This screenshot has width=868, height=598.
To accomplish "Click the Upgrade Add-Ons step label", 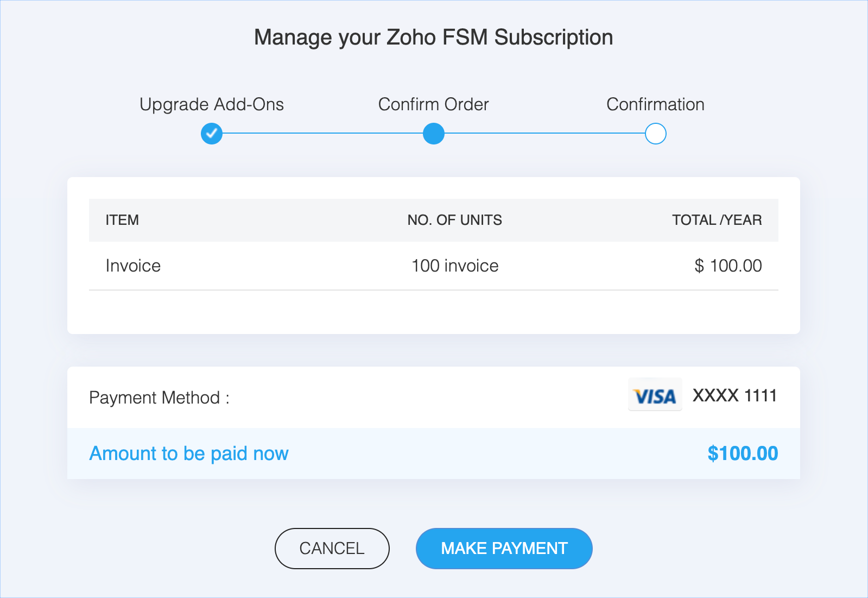I will click(212, 104).
